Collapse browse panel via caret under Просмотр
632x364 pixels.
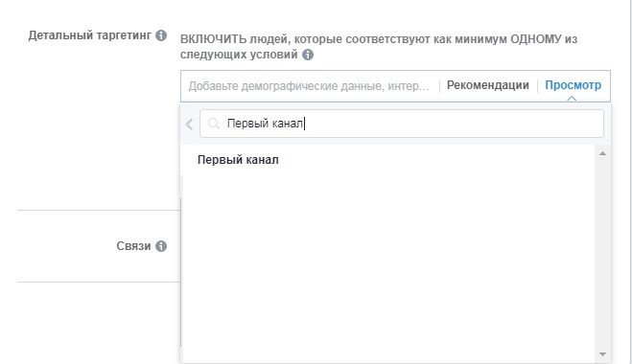pos(572,99)
